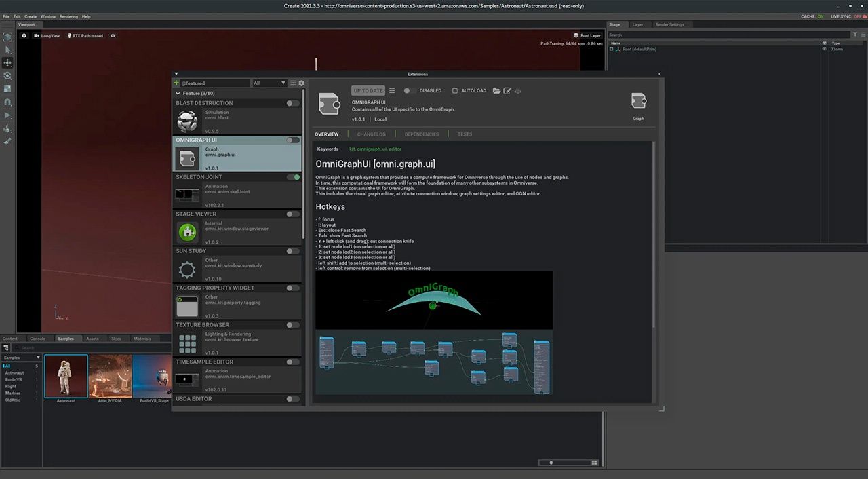Select the Move tool in left toolbar
This screenshot has width=868, height=479.
(x=7, y=62)
